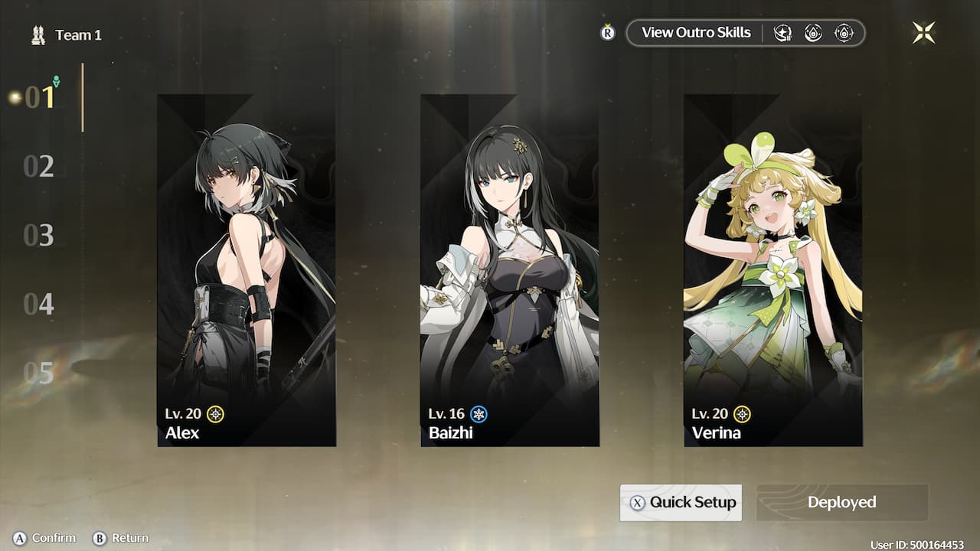Click Alex's Spectro element icon

pos(216,414)
